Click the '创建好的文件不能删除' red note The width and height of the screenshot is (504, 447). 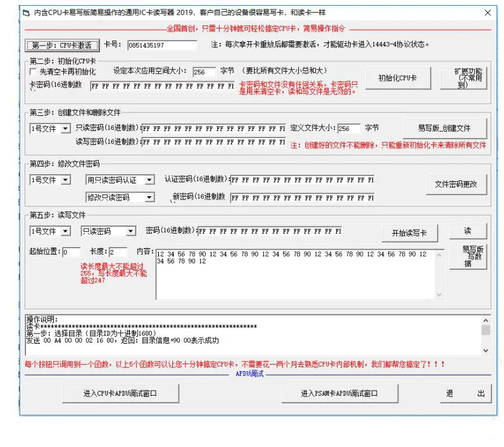[x=388, y=145]
